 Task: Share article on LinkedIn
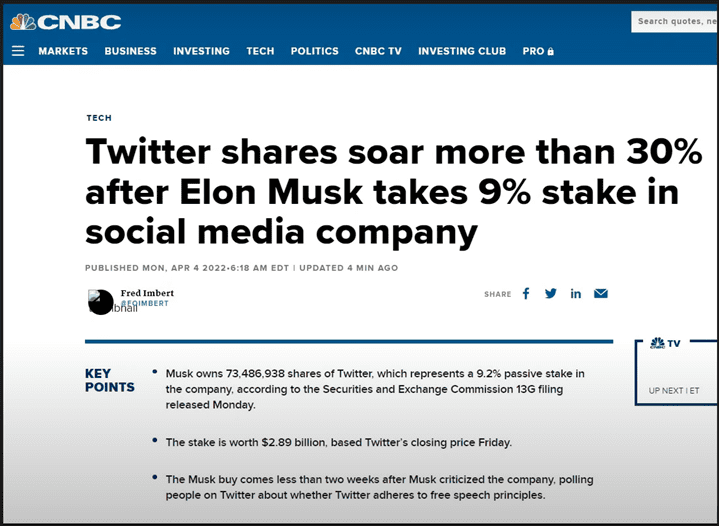pos(576,294)
